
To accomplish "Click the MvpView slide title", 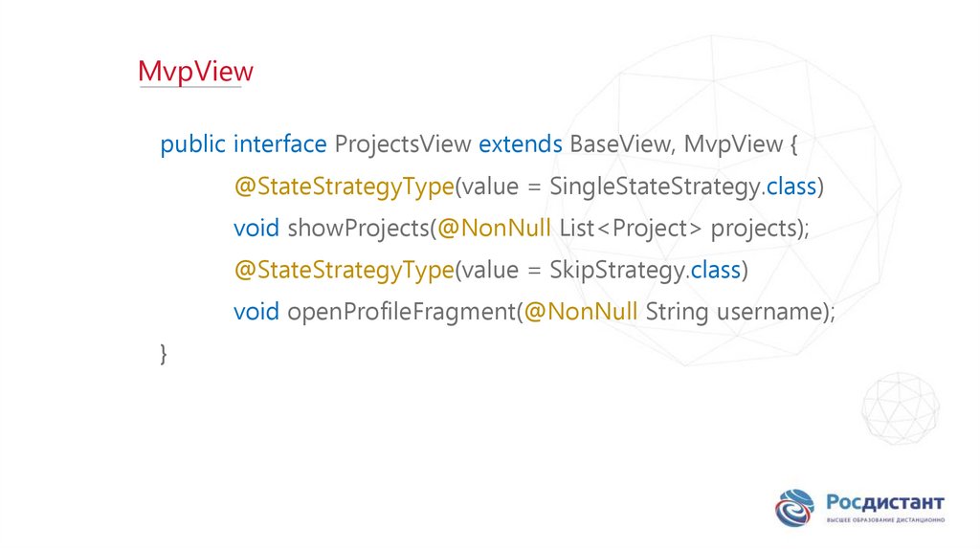I will pyautogui.click(x=196, y=72).
